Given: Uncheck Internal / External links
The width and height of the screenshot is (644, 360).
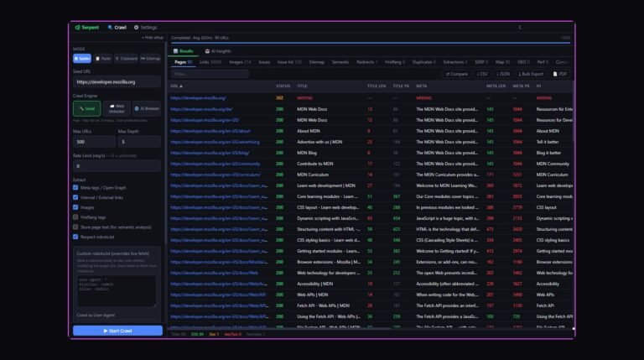Looking at the screenshot, I should point(75,197).
